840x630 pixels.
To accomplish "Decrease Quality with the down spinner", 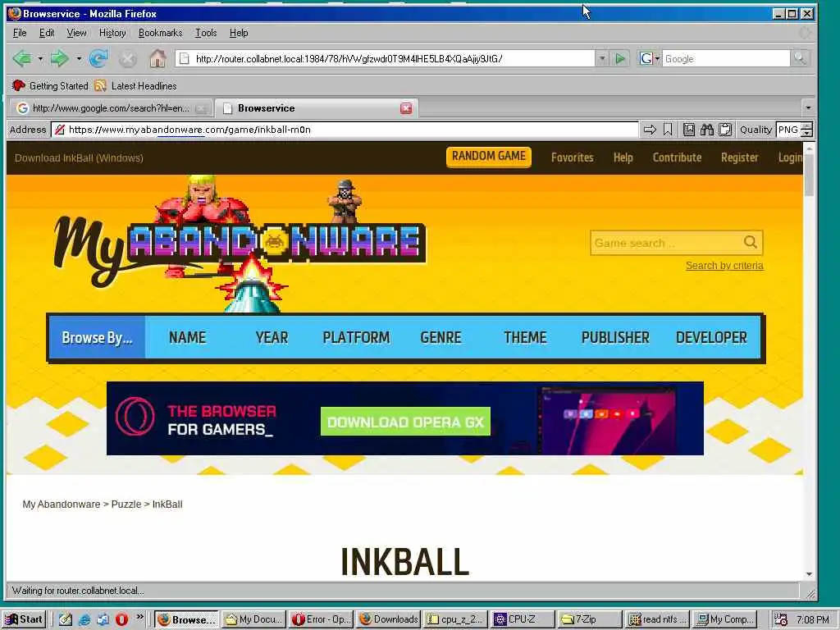I will [807, 133].
